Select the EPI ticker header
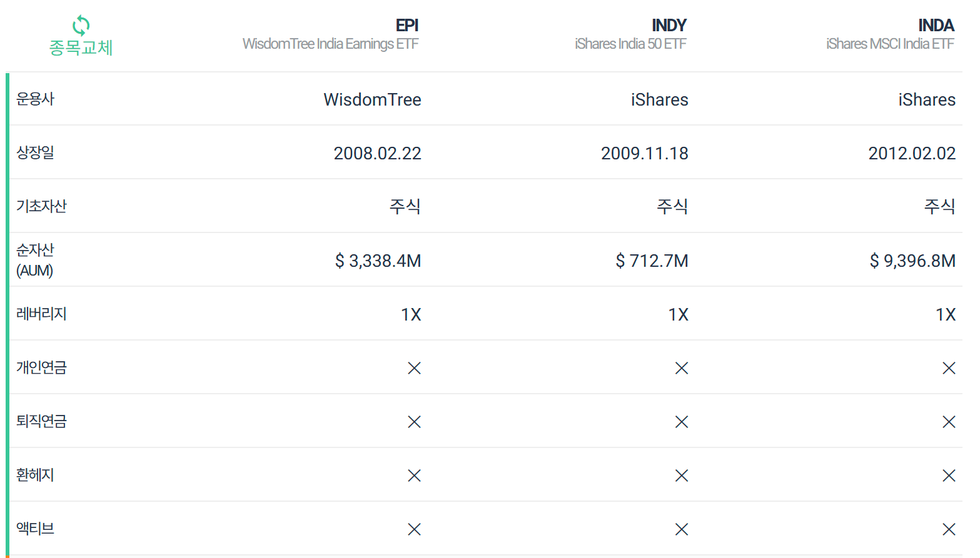This screenshot has width=980, height=558. click(x=407, y=26)
